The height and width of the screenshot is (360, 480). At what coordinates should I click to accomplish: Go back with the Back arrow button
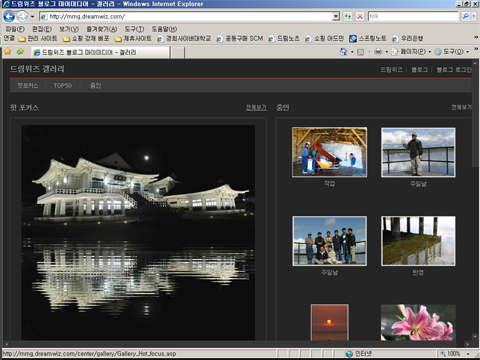click(x=9, y=16)
